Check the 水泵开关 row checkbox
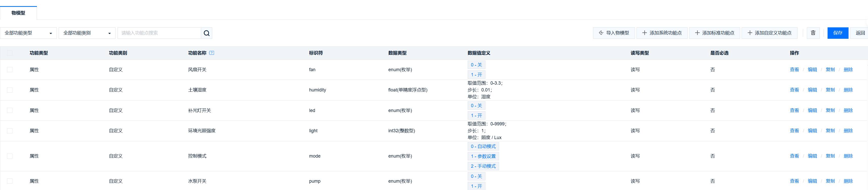 [10, 181]
